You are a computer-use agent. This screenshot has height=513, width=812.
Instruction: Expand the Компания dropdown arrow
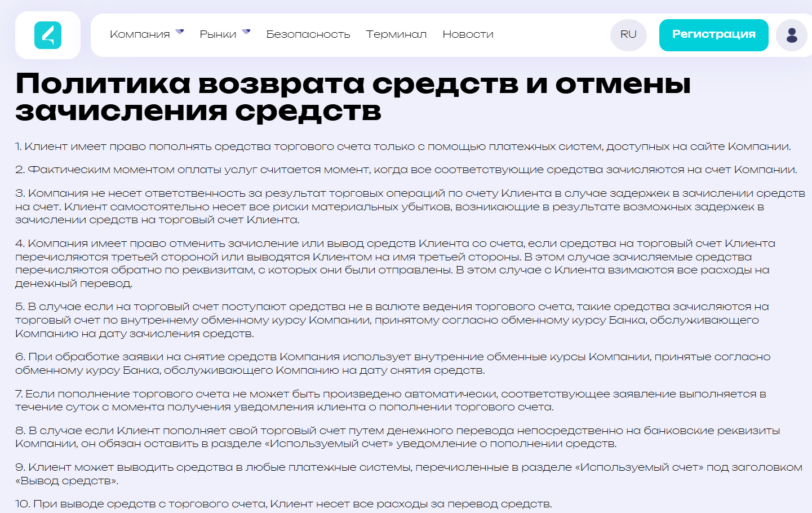pyautogui.click(x=180, y=32)
